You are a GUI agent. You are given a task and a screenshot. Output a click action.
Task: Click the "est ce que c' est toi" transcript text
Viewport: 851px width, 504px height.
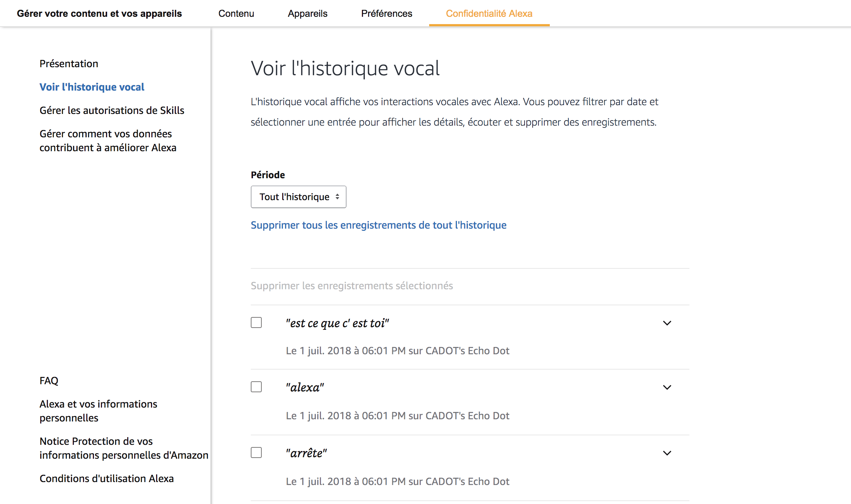click(337, 323)
